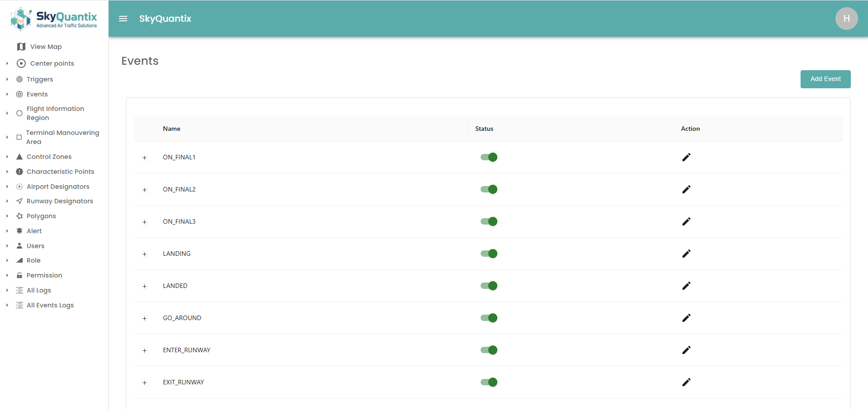Screen dimensions: 868x412
Task: Expand the GO_AROUND row with plus
Action: click(x=144, y=318)
